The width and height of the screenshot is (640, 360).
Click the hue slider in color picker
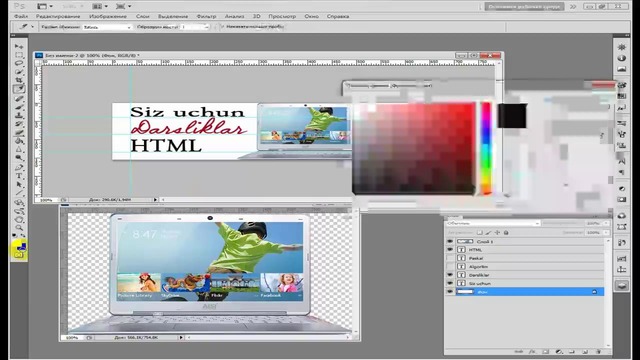[486, 148]
